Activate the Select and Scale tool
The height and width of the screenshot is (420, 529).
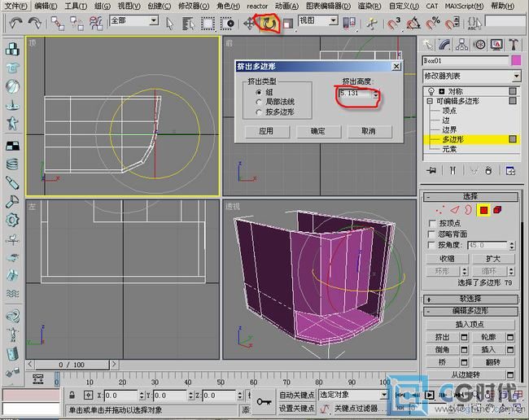[288, 24]
